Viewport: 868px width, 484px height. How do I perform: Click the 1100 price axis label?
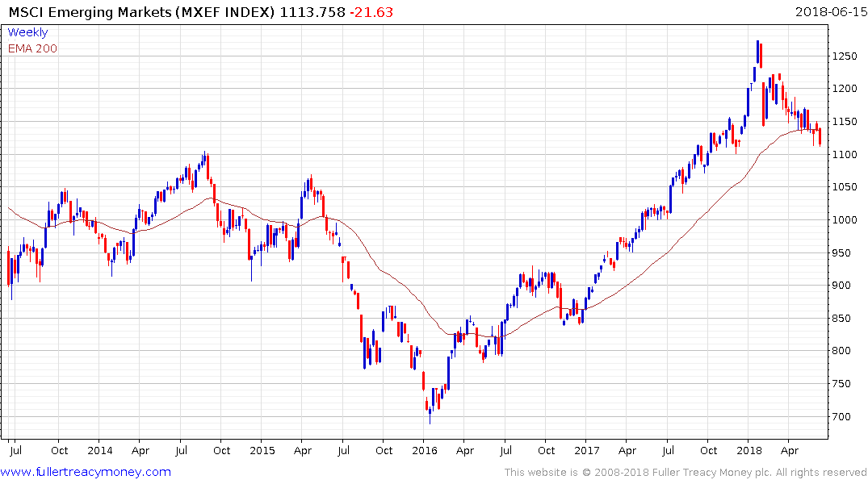845,154
